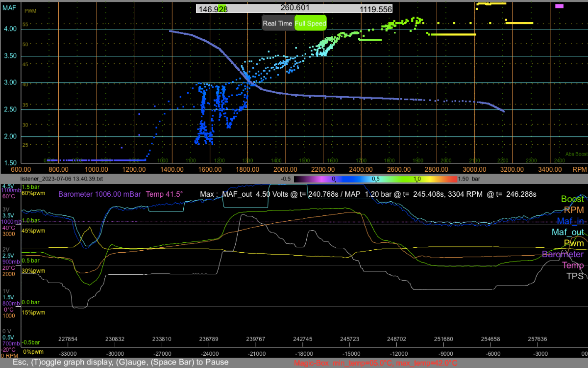Image resolution: width=588 pixels, height=368 pixels.
Task: Select the Barometer legend label on right
Action: click(563, 254)
